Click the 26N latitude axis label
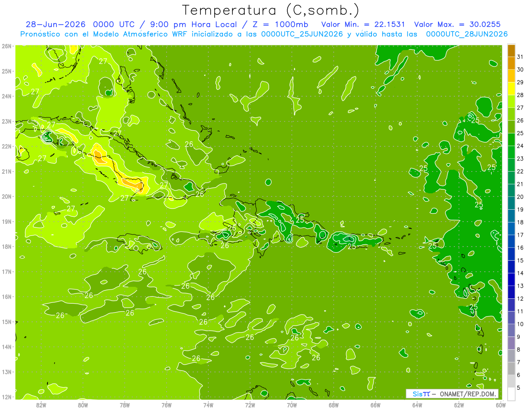The image size is (532, 411). point(7,46)
